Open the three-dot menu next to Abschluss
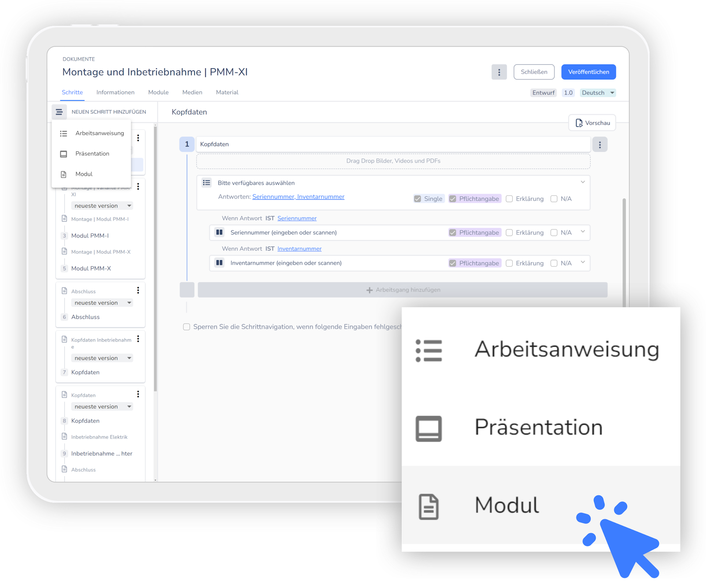Screen dimensions: 706x588 [x=138, y=290]
